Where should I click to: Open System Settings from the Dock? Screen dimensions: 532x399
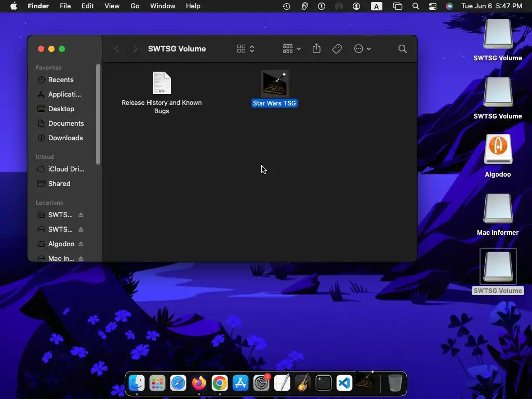(262, 383)
